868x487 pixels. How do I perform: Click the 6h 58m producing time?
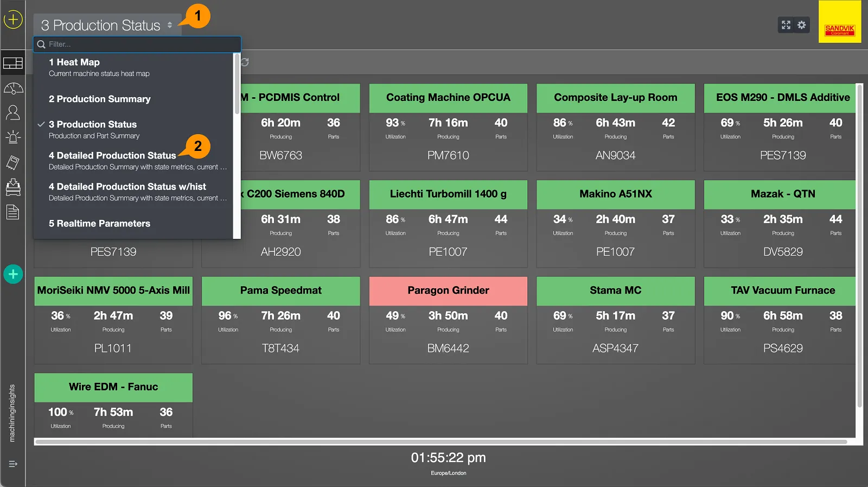(783, 316)
